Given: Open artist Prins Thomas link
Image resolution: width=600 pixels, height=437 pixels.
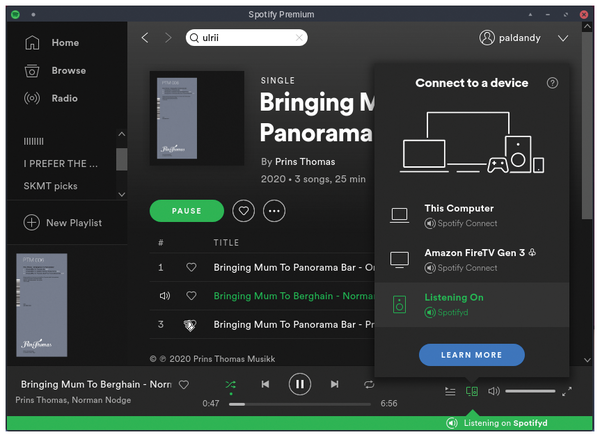Looking at the screenshot, I should 305,162.
